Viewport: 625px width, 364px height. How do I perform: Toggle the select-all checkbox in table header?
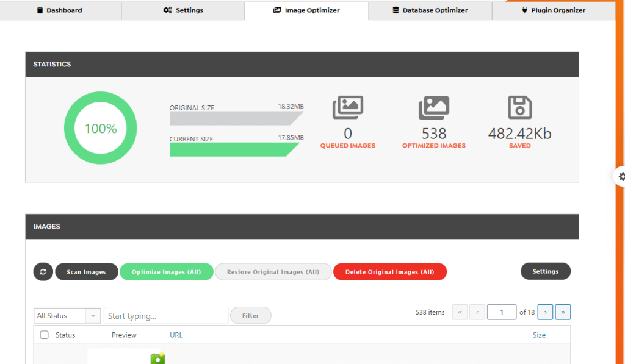(44, 335)
